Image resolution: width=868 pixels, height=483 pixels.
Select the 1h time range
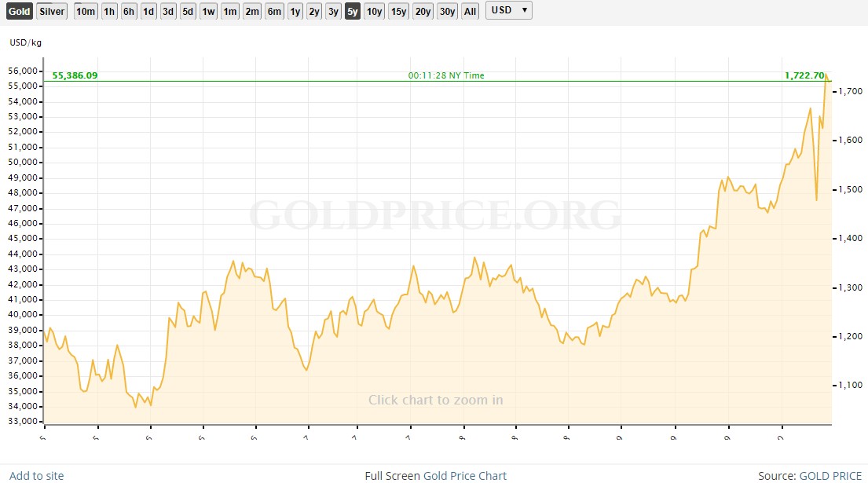tap(109, 11)
